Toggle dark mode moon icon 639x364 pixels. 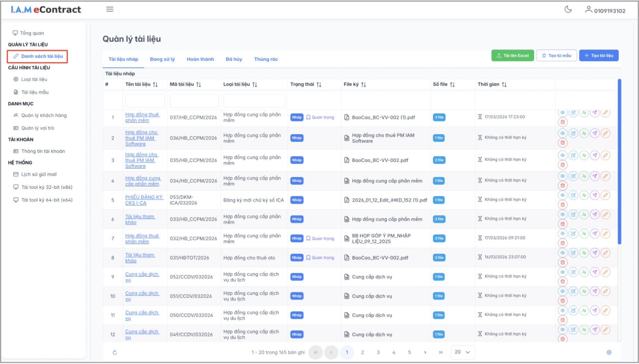click(568, 9)
